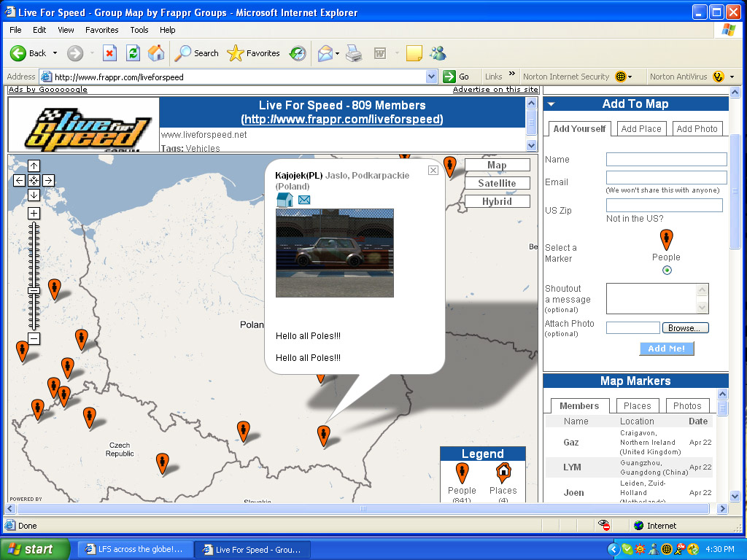The width and height of the screenshot is (747, 560).
Task: Pan the map right with arrow
Action: click(x=48, y=181)
